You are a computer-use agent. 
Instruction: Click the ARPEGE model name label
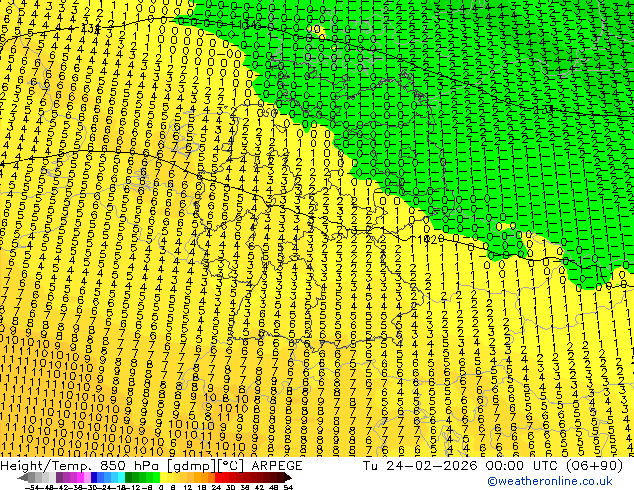pyautogui.click(x=277, y=466)
